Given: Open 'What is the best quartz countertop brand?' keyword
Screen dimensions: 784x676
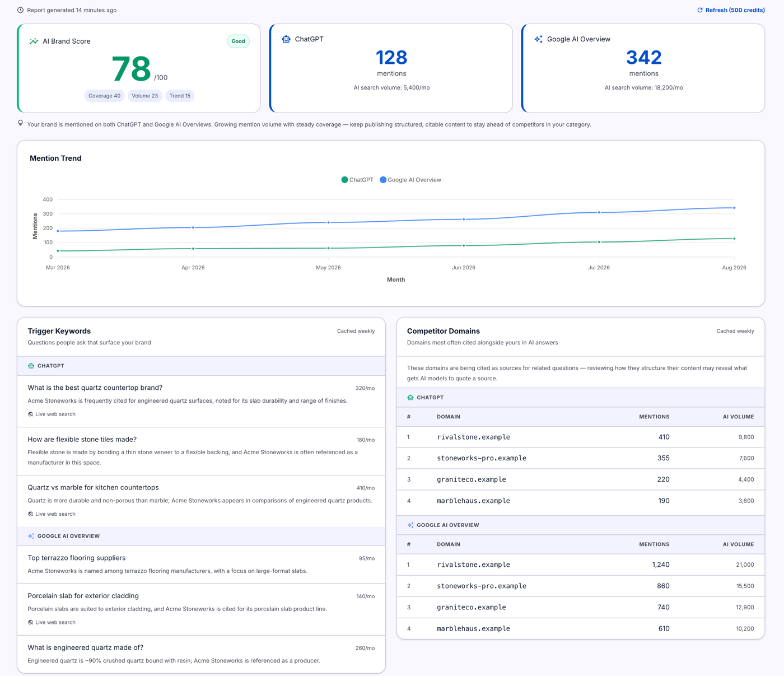Looking at the screenshot, I should [x=95, y=388].
